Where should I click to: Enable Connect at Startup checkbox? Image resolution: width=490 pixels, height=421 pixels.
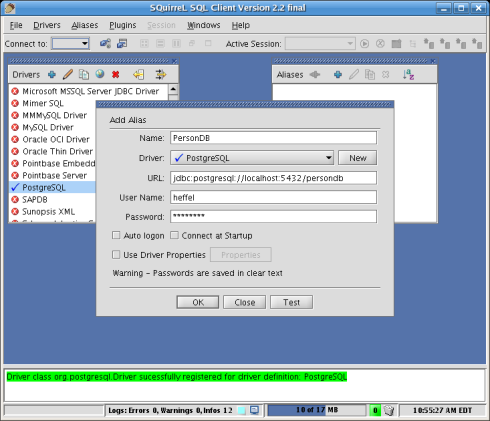pos(174,235)
